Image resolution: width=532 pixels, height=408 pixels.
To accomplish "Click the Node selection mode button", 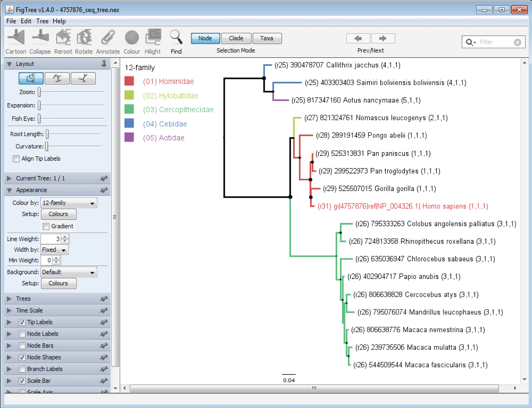I will pyautogui.click(x=205, y=38).
